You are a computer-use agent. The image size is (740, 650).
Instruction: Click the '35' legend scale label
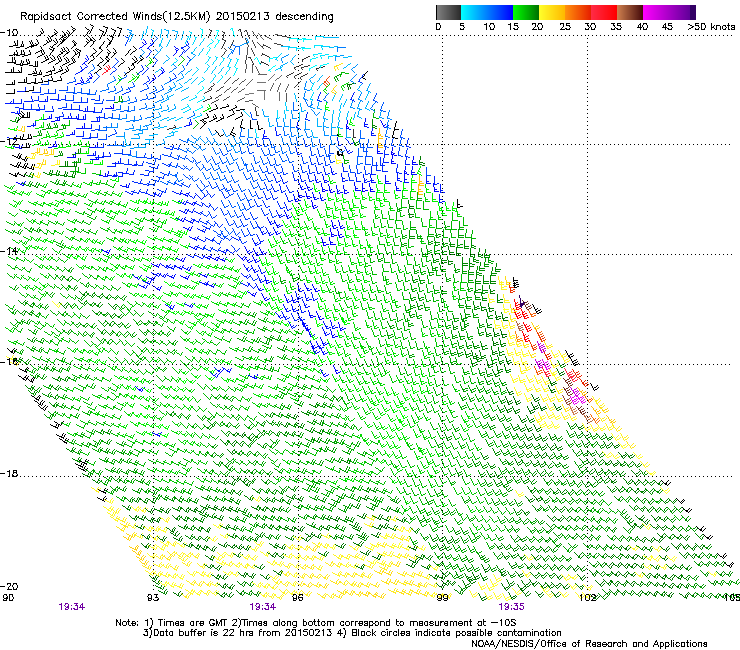(x=616, y=27)
